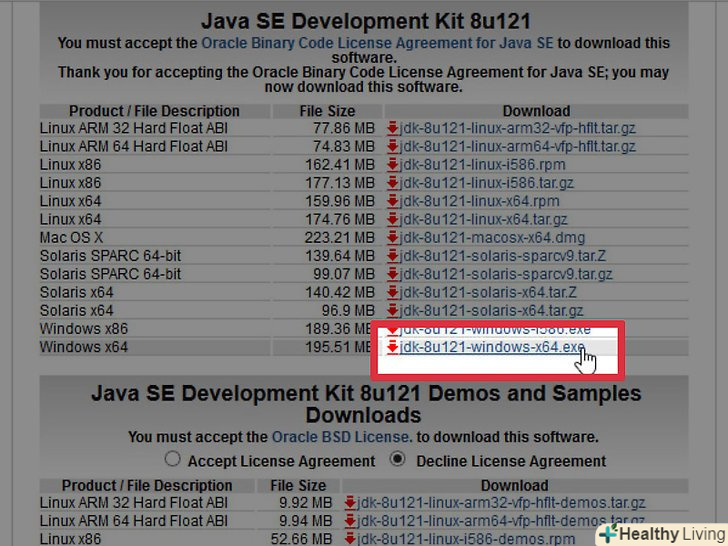Download jdk-8u121-linux-x64.tar.gz

pyautogui.click(x=483, y=219)
